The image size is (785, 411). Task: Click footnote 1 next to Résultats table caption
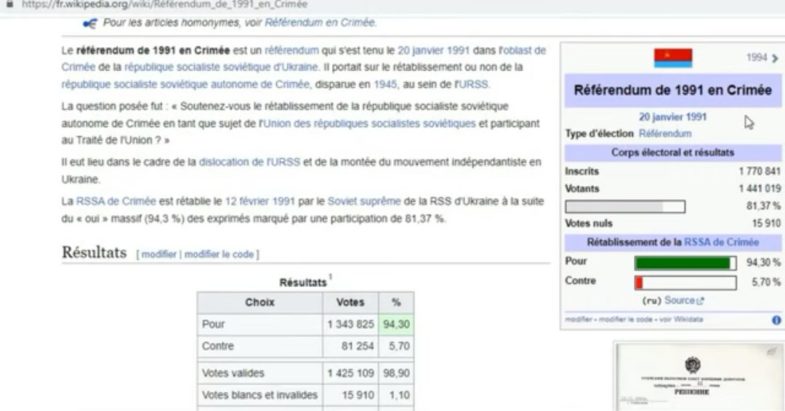tap(330, 277)
